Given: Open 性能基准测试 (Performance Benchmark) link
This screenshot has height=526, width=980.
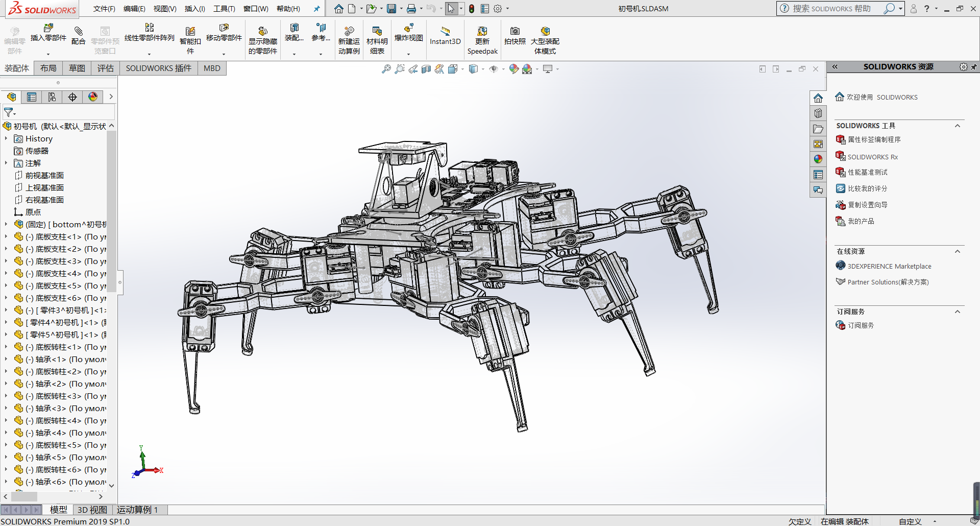Looking at the screenshot, I should pyautogui.click(x=868, y=172).
